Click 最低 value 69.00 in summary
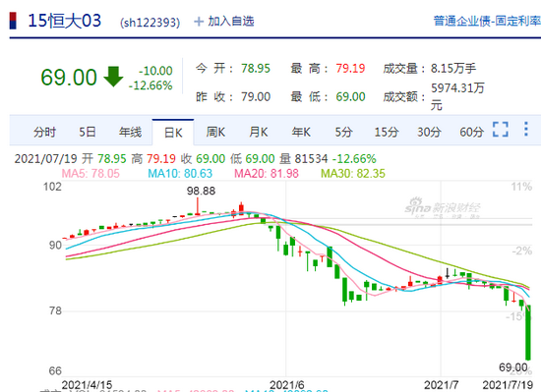This screenshot has width=541, height=392. pyautogui.click(x=350, y=97)
